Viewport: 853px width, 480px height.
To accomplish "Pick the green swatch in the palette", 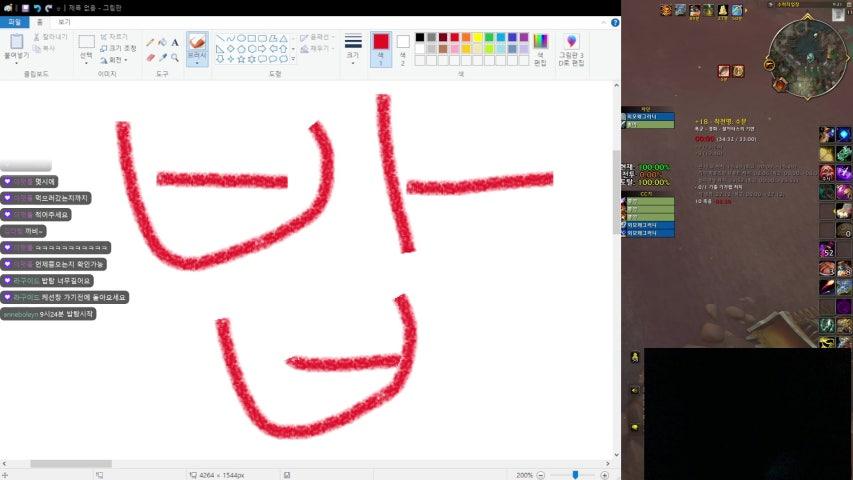I will pos(489,37).
